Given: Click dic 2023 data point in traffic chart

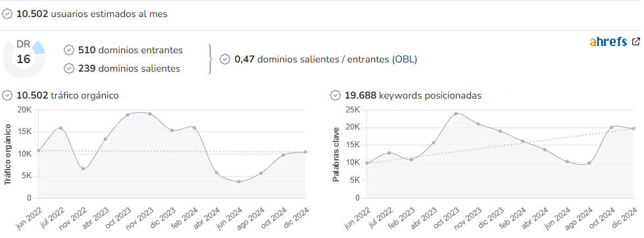Looking at the screenshot, I should (172, 130).
